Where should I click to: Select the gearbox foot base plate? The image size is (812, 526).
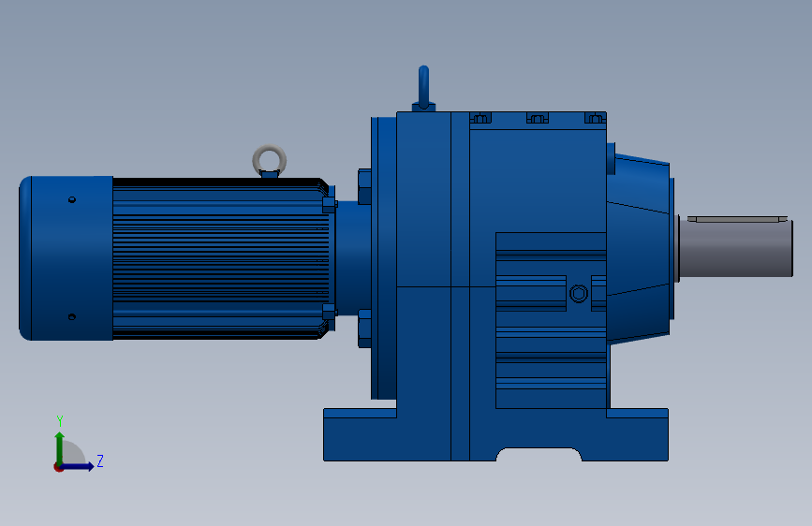[x=495, y=434]
